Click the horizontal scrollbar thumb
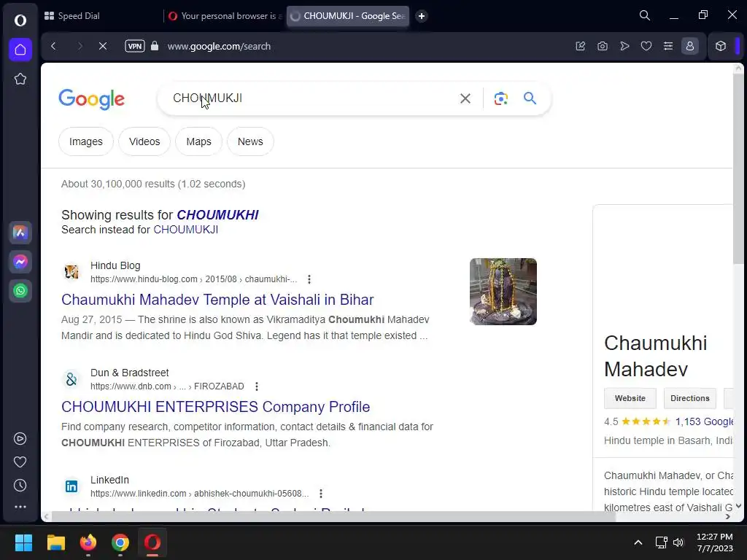 [x=333, y=516]
